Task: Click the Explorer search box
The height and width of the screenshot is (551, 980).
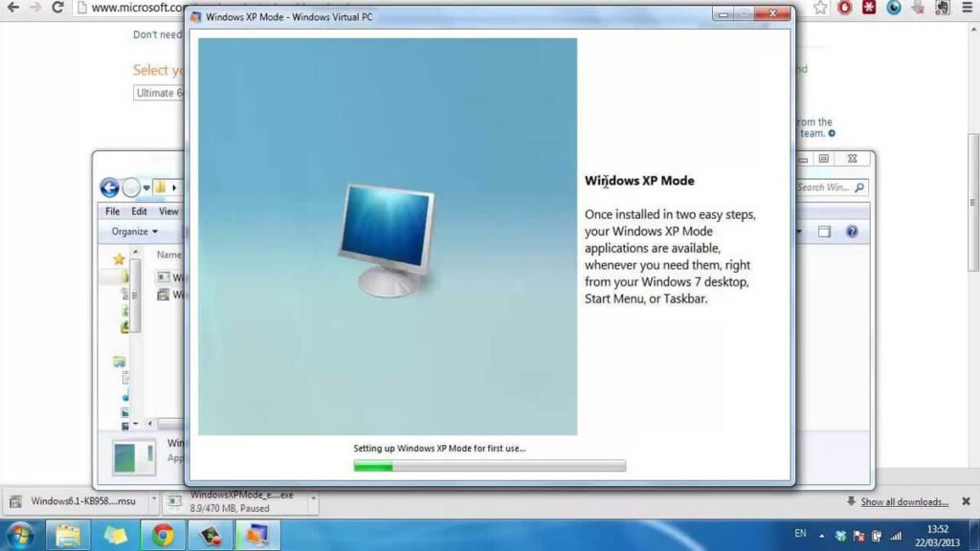Action: [831, 187]
